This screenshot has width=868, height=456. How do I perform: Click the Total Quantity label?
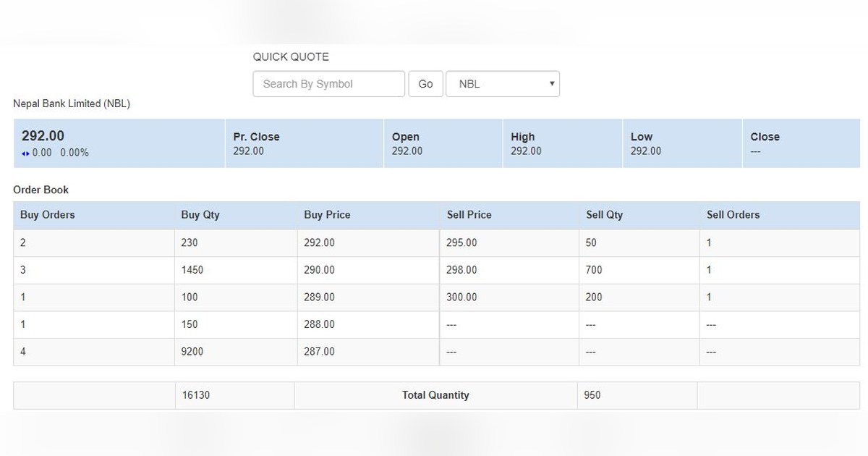coord(435,395)
